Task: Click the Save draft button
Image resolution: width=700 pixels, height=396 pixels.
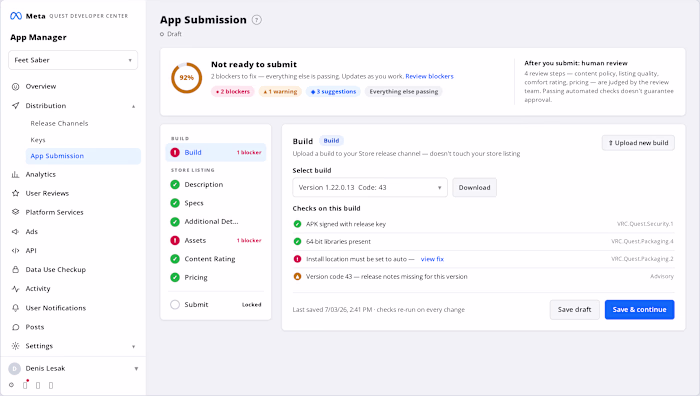Action: click(574, 309)
